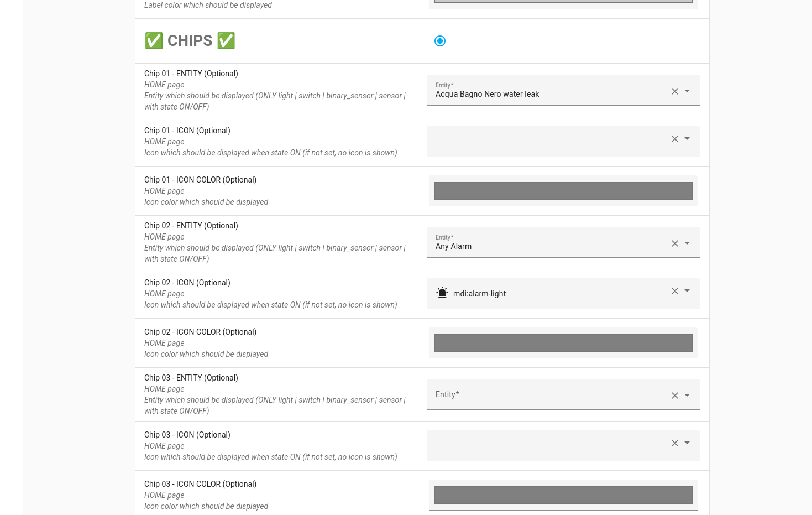Clear the Chip 02 icon field
812x515 pixels.
point(675,291)
